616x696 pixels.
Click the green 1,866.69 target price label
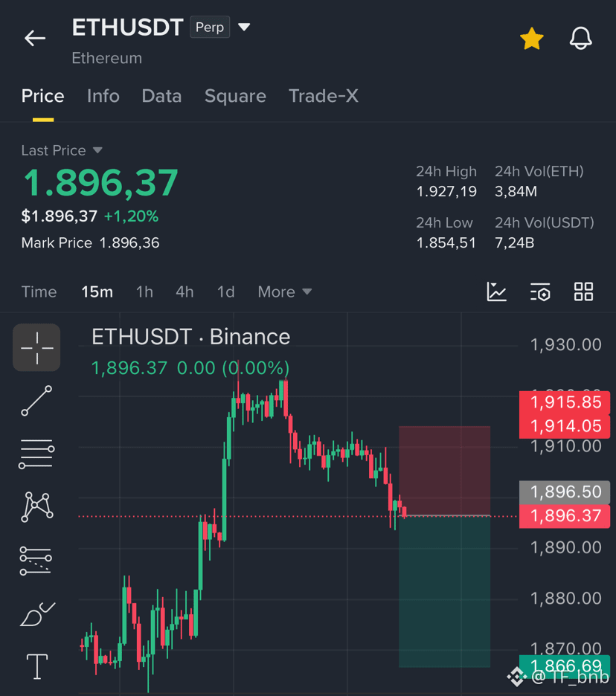click(565, 666)
